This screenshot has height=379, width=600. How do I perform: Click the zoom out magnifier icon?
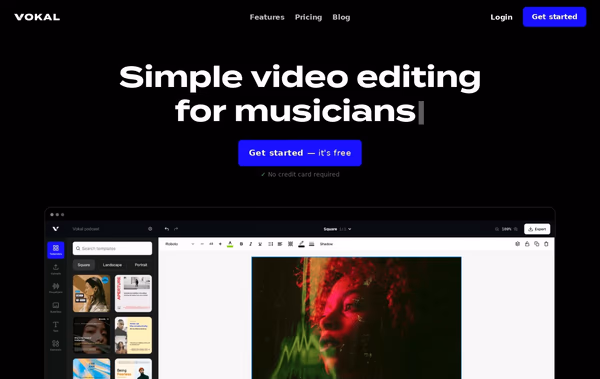(x=497, y=229)
